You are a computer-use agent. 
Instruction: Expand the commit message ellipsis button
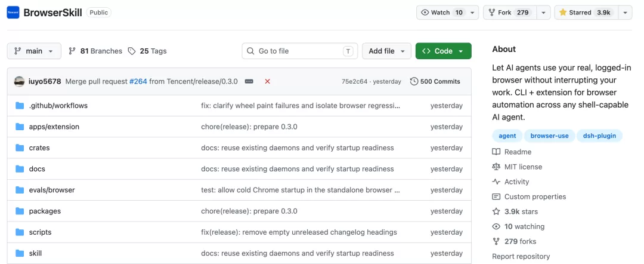coord(249,81)
